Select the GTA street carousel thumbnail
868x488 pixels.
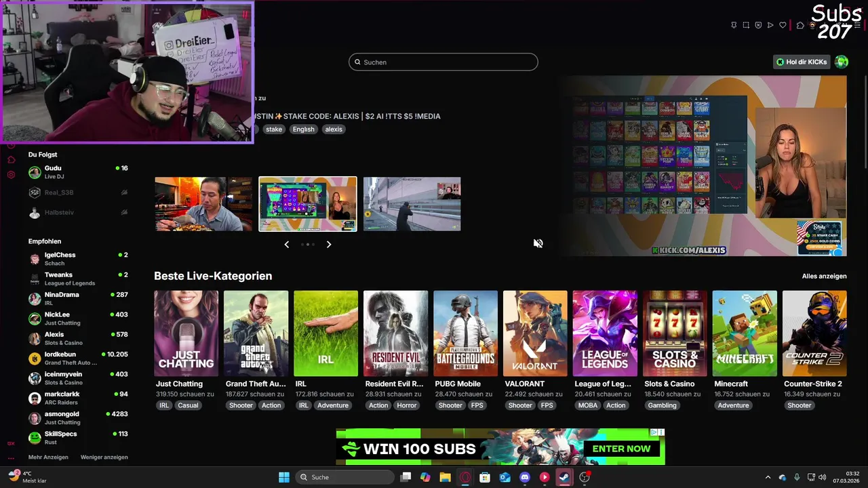click(x=412, y=204)
